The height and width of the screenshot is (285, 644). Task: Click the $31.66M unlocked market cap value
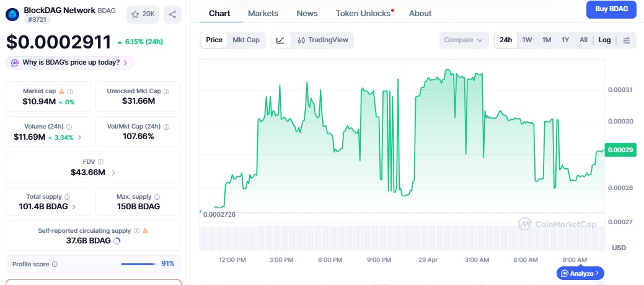(138, 101)
